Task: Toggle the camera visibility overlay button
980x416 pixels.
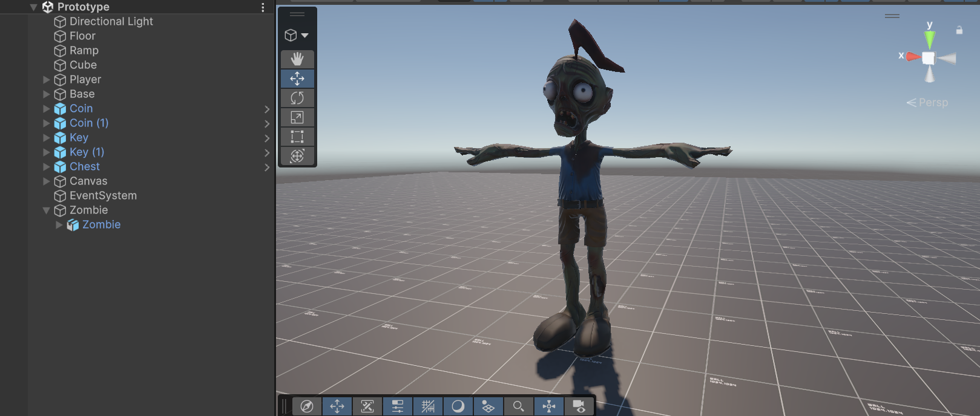Action: pos(579,406)
